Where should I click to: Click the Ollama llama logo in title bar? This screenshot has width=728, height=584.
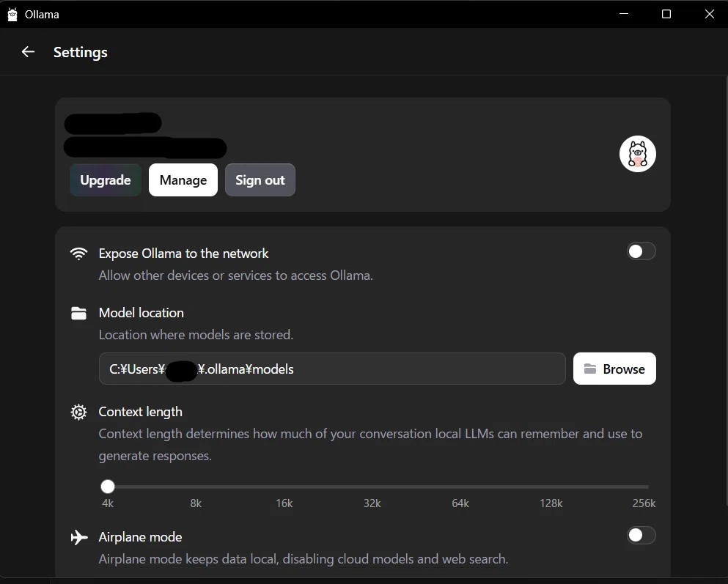12,15
